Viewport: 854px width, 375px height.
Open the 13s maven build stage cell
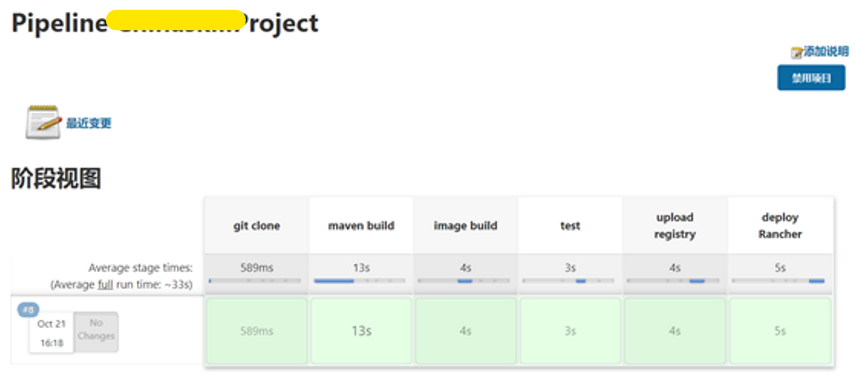(x=361, y=331)
